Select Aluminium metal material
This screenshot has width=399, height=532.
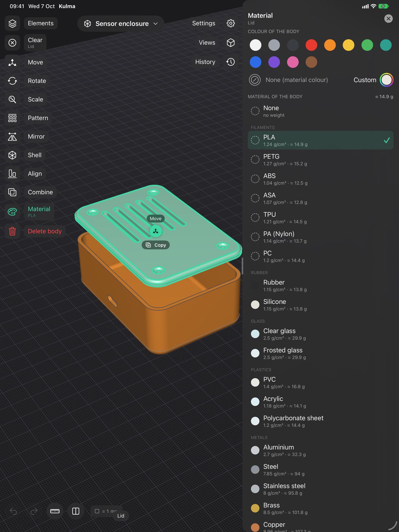pyautogui.click(x=321, y=450)
